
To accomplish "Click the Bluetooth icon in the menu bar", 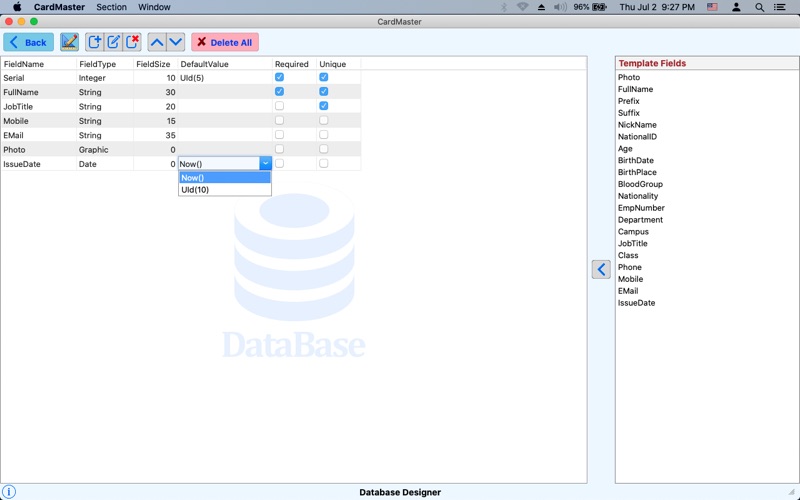I will tap(504, 7).
